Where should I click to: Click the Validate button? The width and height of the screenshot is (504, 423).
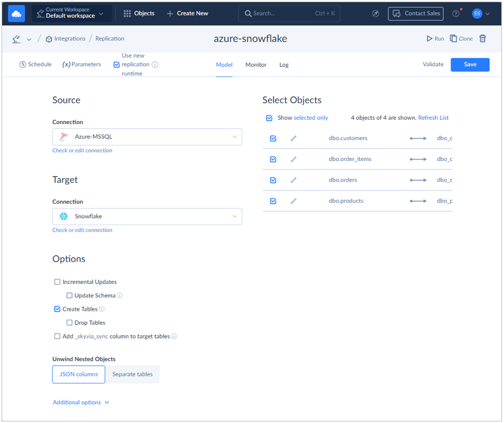tap(433, 64)
